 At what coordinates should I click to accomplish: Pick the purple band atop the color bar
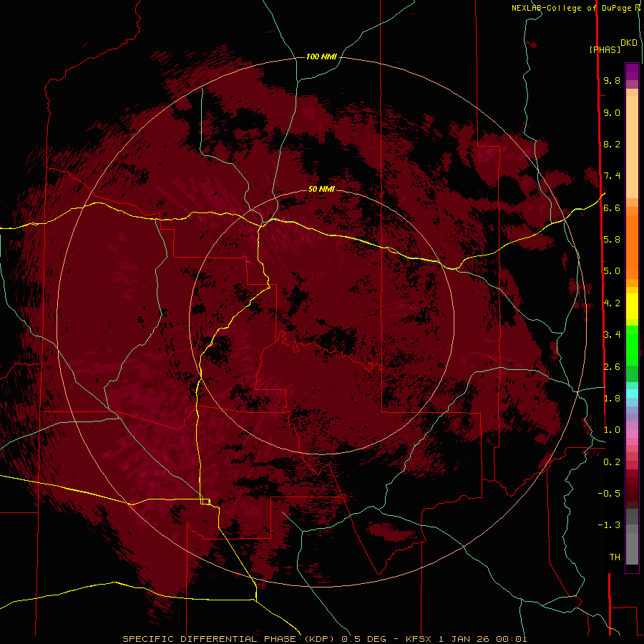pyautogui.click(x=632, y=72)
